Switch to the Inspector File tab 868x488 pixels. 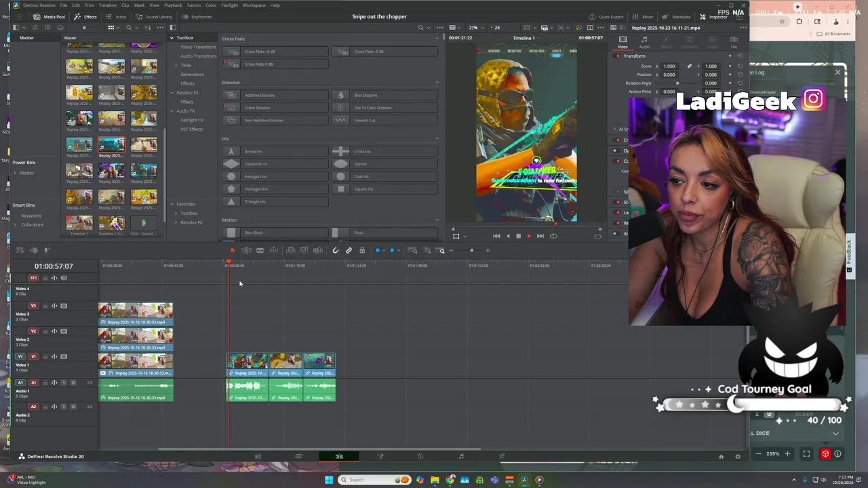click(734, 42)
